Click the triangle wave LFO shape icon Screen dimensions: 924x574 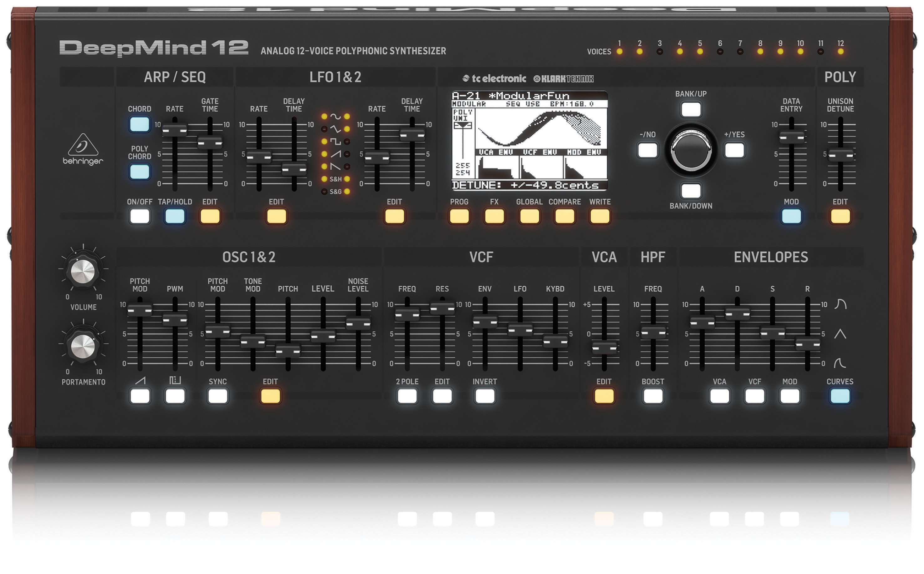tap(335, 129)
